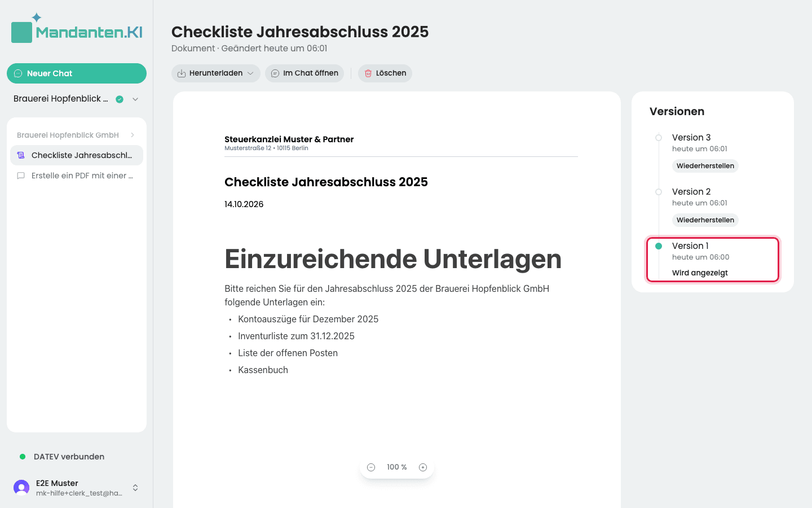Click the Einzureichende Unterlagen heading in document

393,259
